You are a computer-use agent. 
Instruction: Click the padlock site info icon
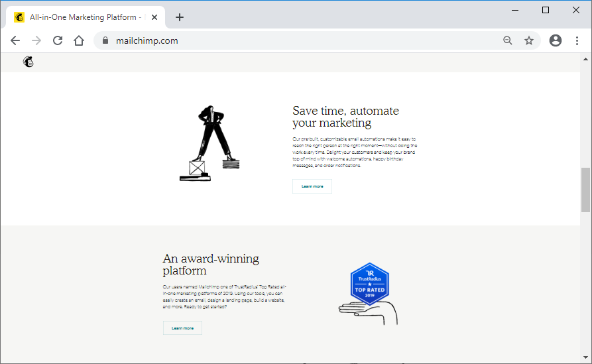[105, 40]
